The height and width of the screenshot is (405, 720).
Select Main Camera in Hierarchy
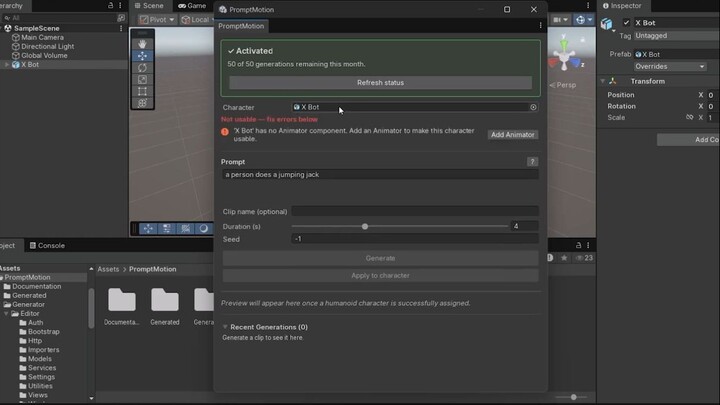click(42, 38)
